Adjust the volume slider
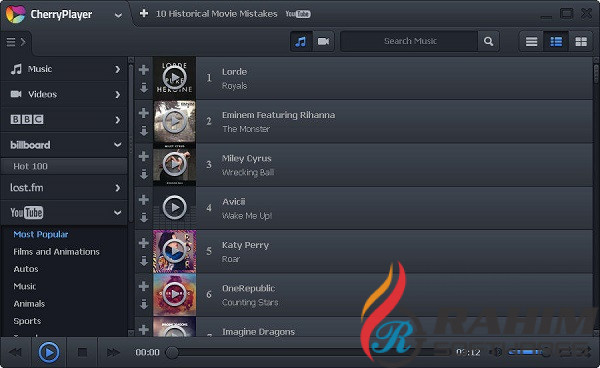600x368 pixels. 530,352
